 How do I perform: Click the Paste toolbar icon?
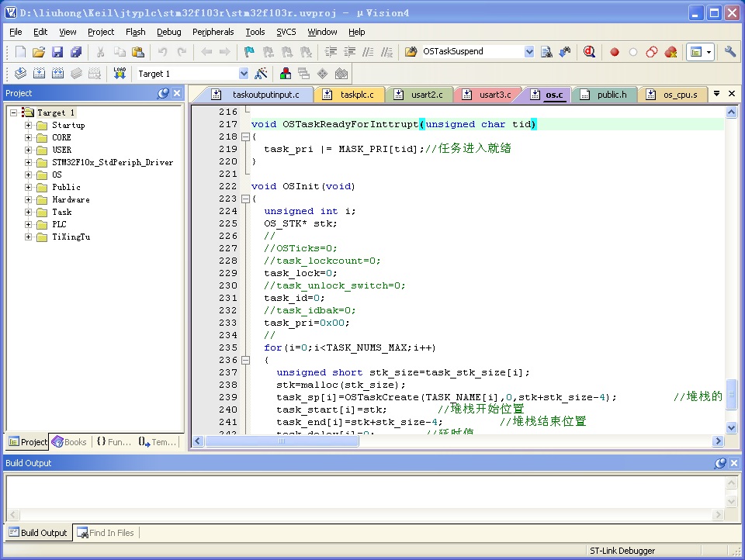(x=138, y=51)
